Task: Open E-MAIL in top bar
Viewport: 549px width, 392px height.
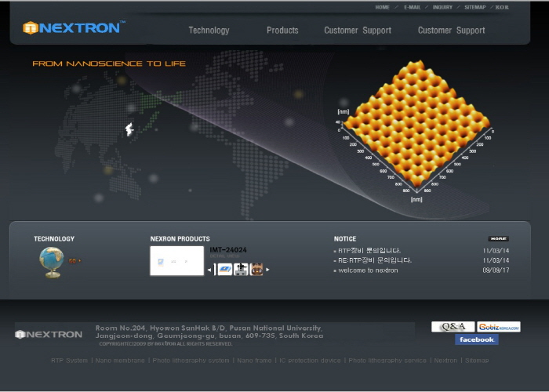Action: click(413, 7)
